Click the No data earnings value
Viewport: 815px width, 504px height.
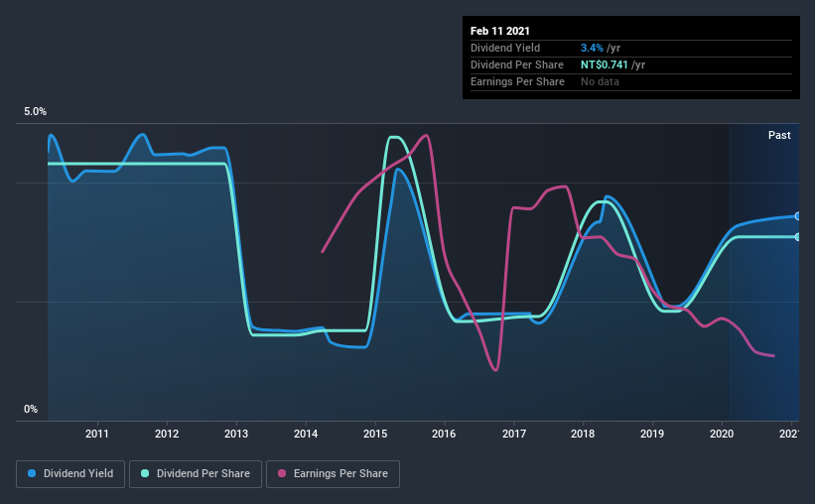click(x=600, y=81)
